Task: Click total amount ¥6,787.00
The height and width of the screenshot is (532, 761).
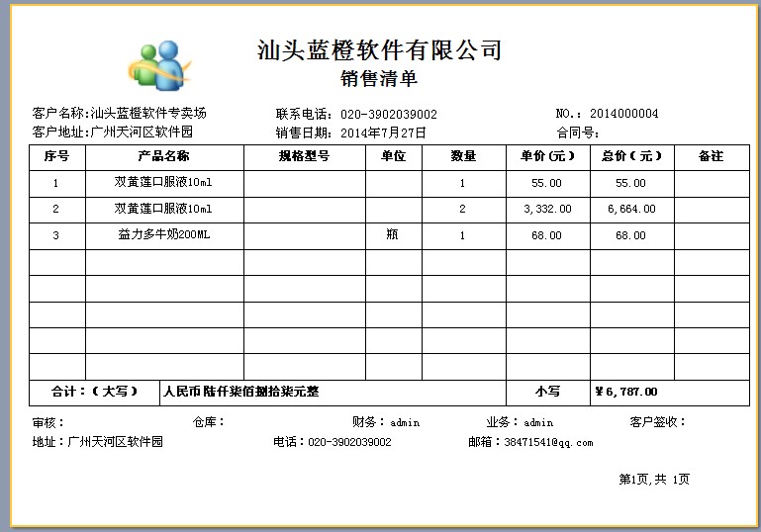Action: tap(626, 392)
